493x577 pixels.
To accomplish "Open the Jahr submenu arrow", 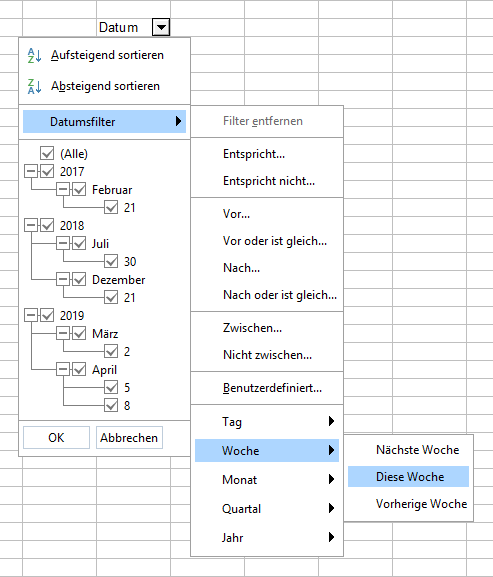I will [x=331, y=537].
